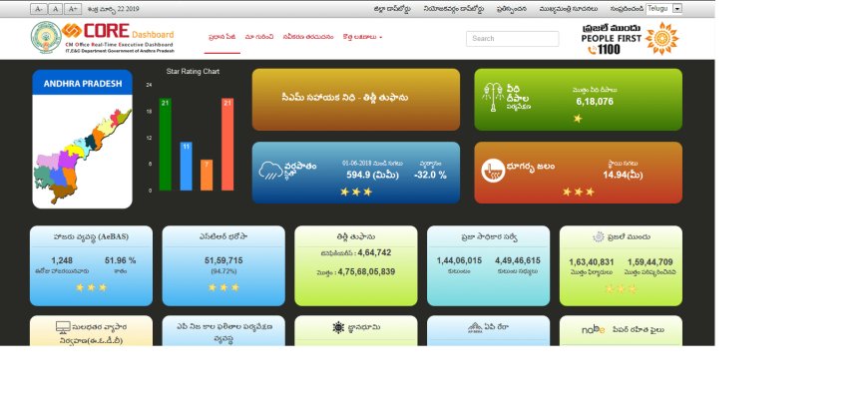Image resolution: width=868 pixels, height=408 pixels.
Task: Open the మా గురించి about us menu item
Action: tap(259, 37)
